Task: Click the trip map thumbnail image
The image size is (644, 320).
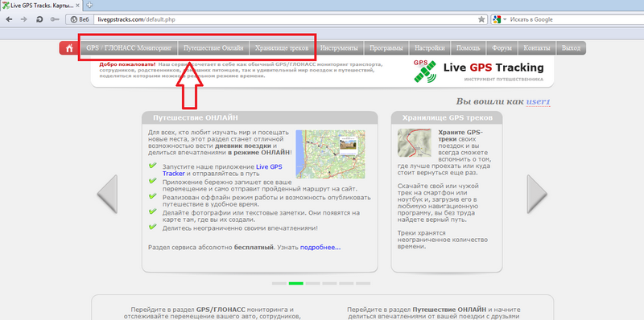Action: point(331,154)
